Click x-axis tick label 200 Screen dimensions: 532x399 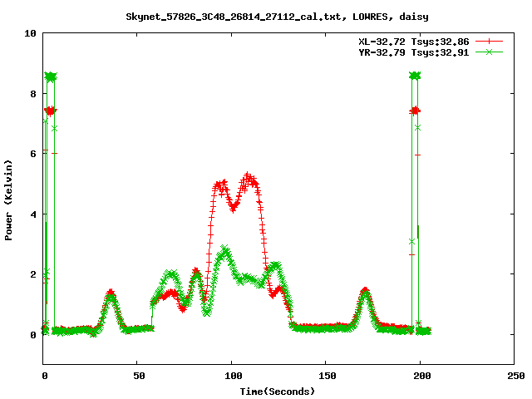421,376
